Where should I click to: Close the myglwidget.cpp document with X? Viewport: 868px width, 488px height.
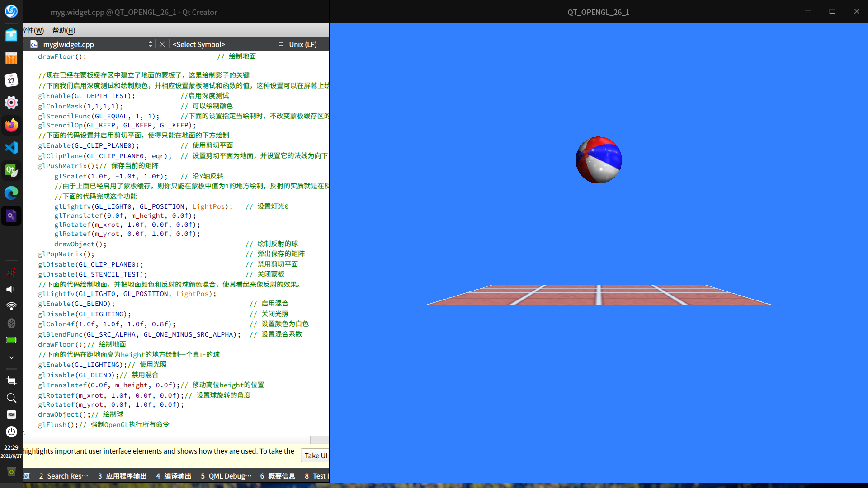coord(162,44)
